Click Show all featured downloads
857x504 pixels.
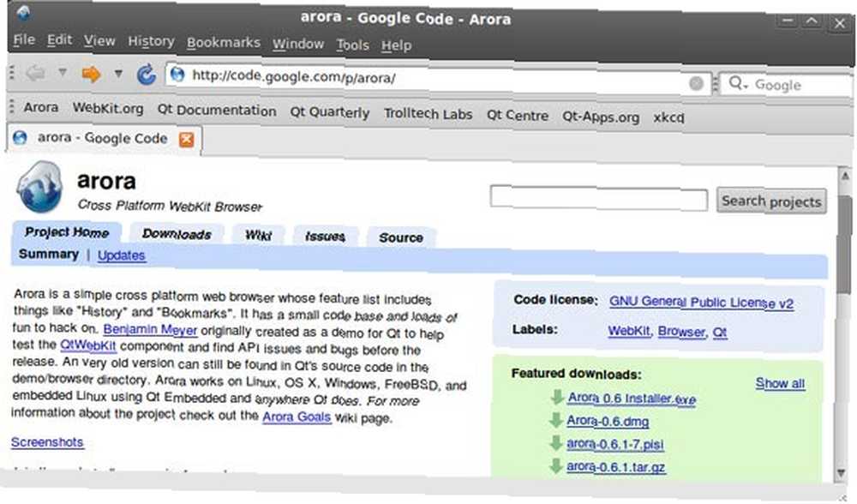[780, 383]
